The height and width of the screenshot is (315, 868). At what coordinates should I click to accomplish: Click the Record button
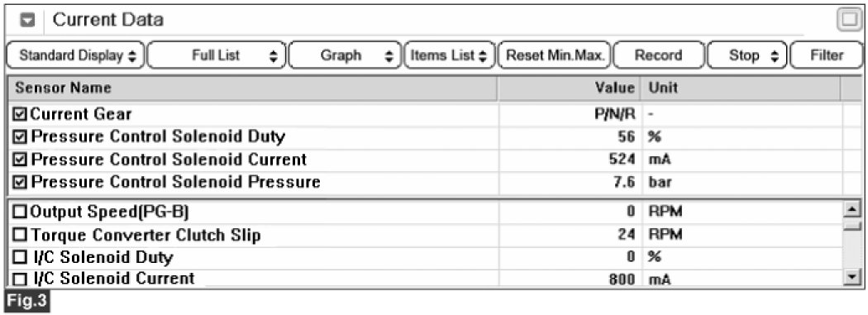pos(659,55)
